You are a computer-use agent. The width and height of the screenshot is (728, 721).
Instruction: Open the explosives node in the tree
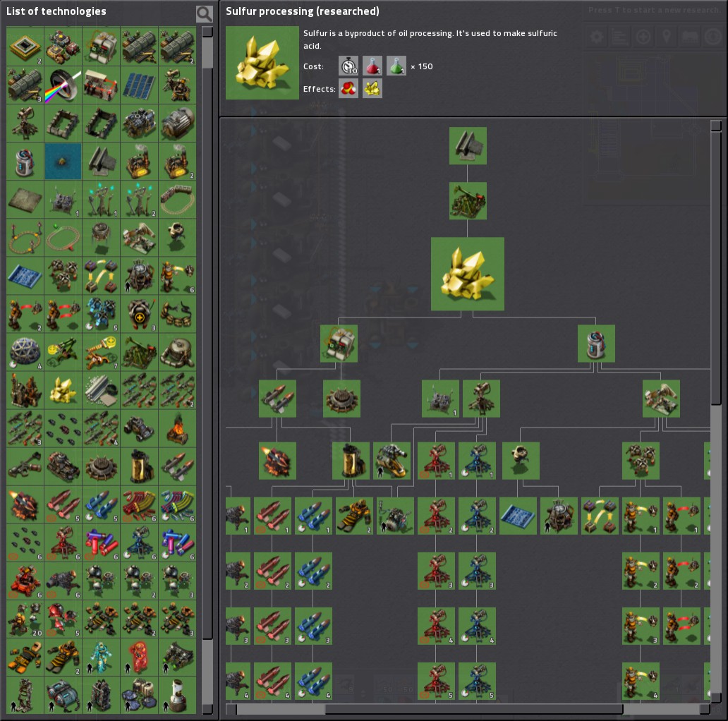(x=339, y=344)
